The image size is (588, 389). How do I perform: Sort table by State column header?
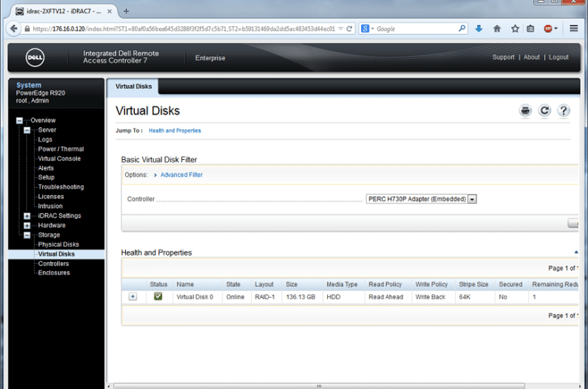(x=233, y=284)
